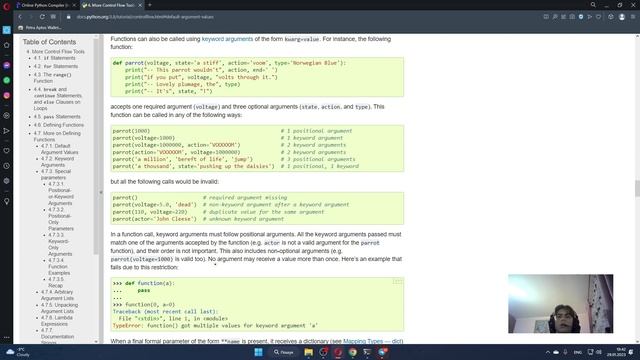Click the page vertical scrollbar thumb
The width and height of the screenshot is (640, 360).
click(x=637, y=188)
